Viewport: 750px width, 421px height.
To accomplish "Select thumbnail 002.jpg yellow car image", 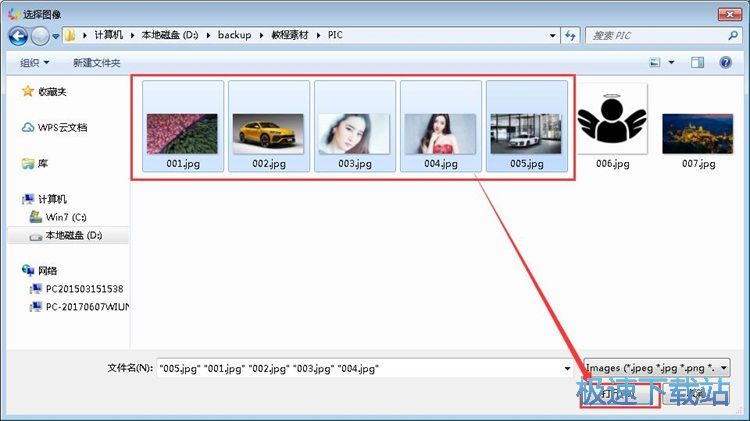I will pyautogui.click(x=268, y=133).
